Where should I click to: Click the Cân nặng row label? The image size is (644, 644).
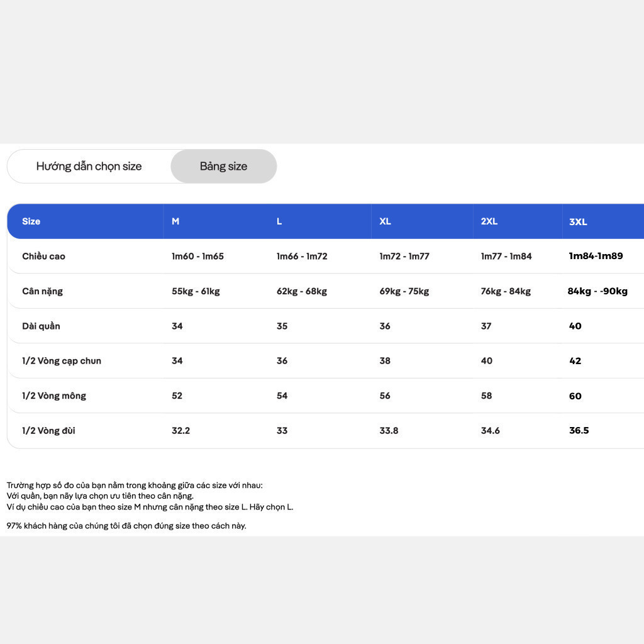click(42, 291)
